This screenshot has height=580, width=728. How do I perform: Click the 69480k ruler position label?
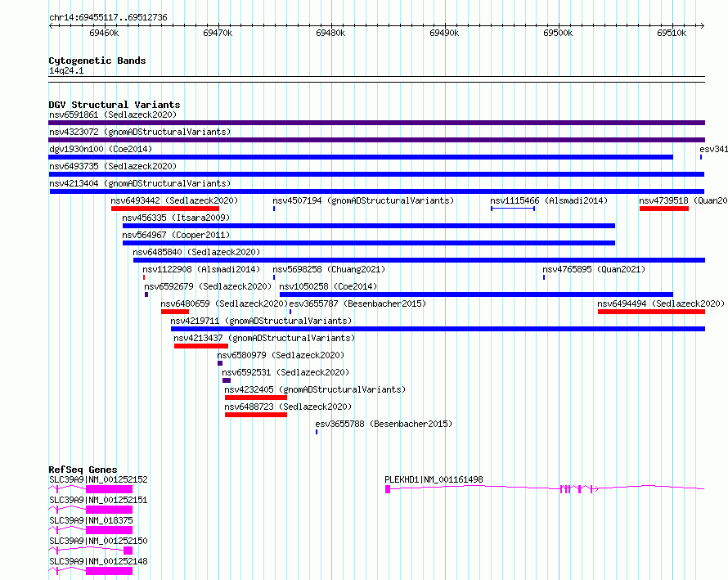point(330,33)
